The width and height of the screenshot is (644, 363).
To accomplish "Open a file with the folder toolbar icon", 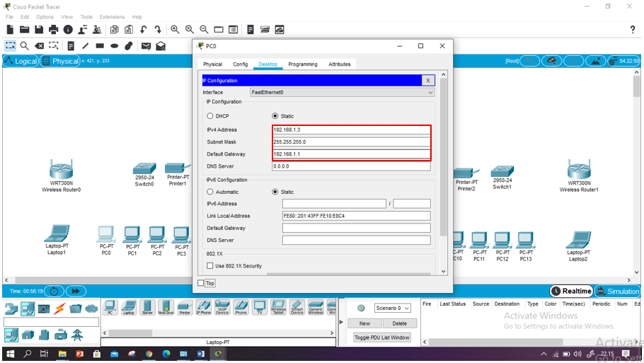I will coord(24,30).
